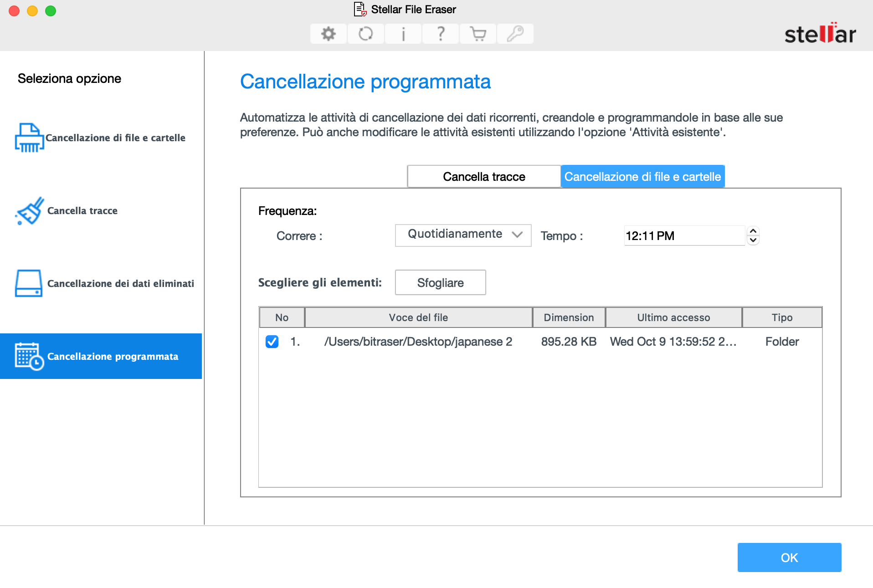Click the calendar clock scheduler icon
The image size is (873, 588).
29,356
